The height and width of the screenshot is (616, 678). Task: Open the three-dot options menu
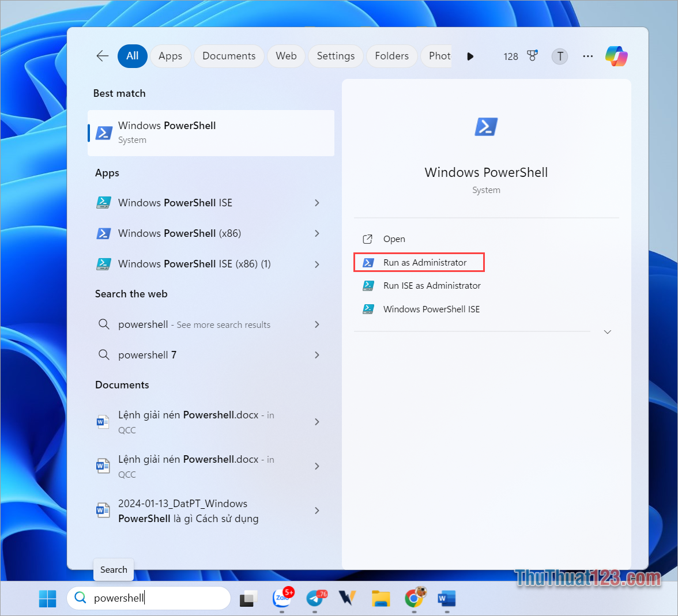point(587,56)
